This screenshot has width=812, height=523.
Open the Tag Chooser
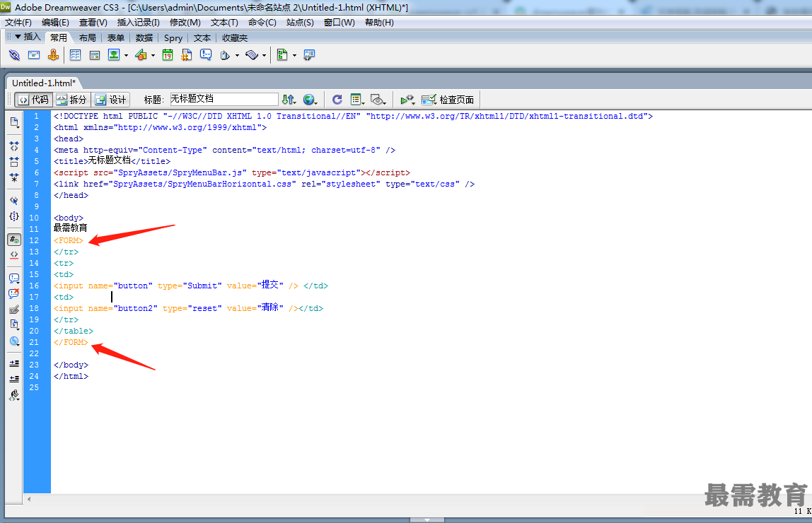[x=309, y=55]
